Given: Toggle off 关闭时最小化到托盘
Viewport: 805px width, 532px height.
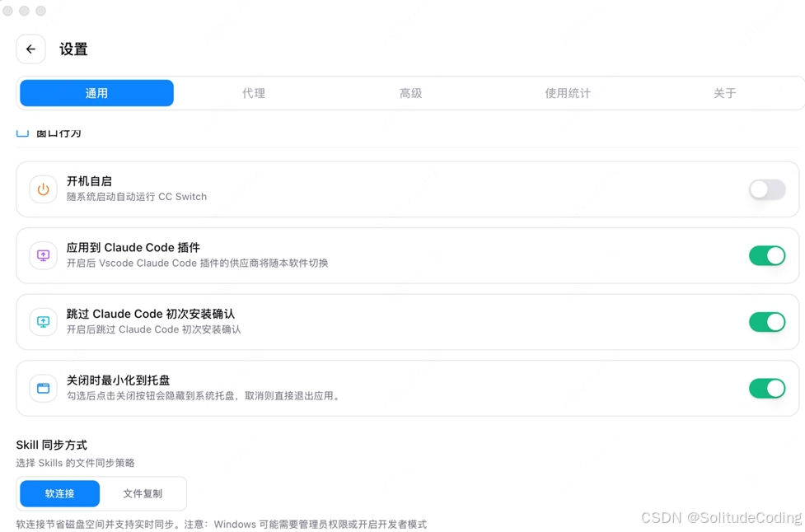Looking at the screenshot, I should 766,388.
